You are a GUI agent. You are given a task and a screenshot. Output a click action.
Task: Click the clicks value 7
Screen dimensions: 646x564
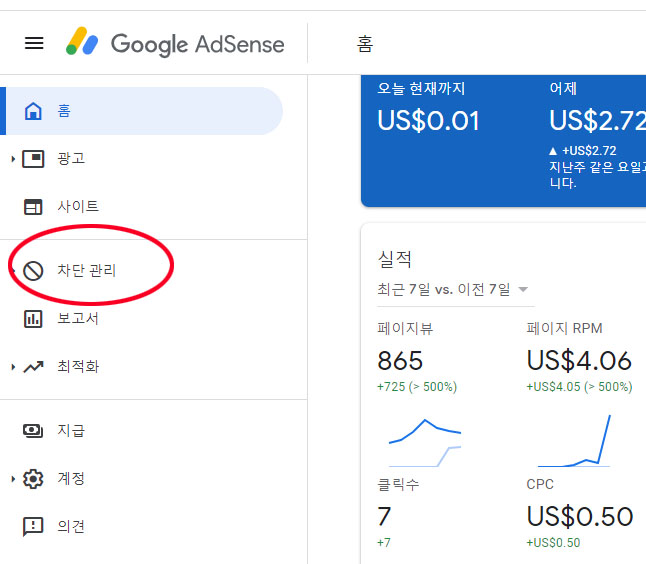click(384, 517)
